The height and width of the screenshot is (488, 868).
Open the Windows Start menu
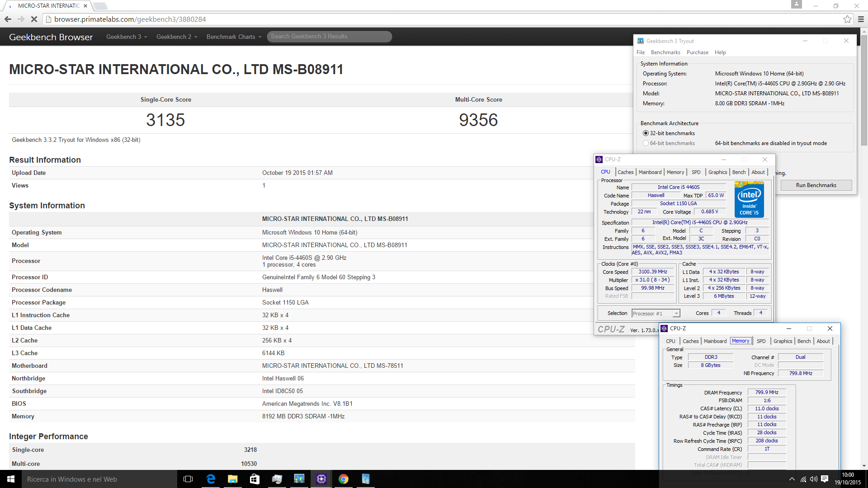click(x=11, y=479)
